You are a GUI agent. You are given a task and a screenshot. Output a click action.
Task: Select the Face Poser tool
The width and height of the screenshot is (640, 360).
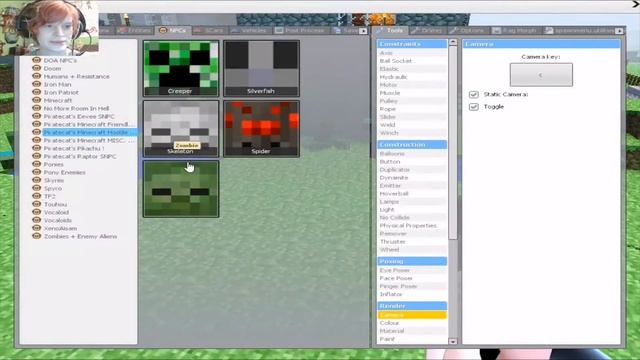(x=412, y=278)
